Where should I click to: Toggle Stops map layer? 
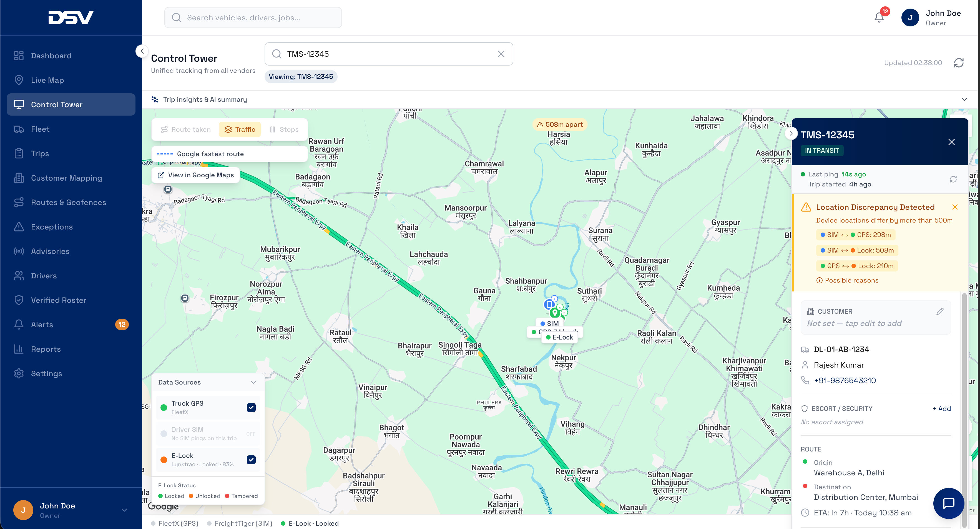(x=284, y=129)
